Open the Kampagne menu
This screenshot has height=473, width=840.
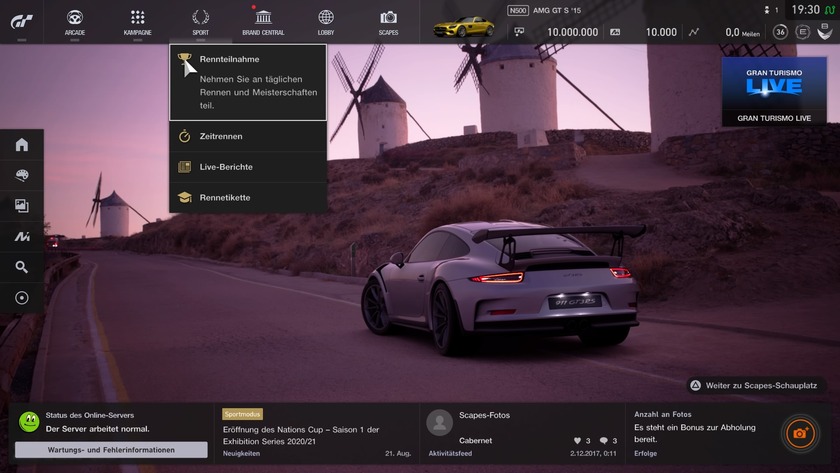[138, 21]
